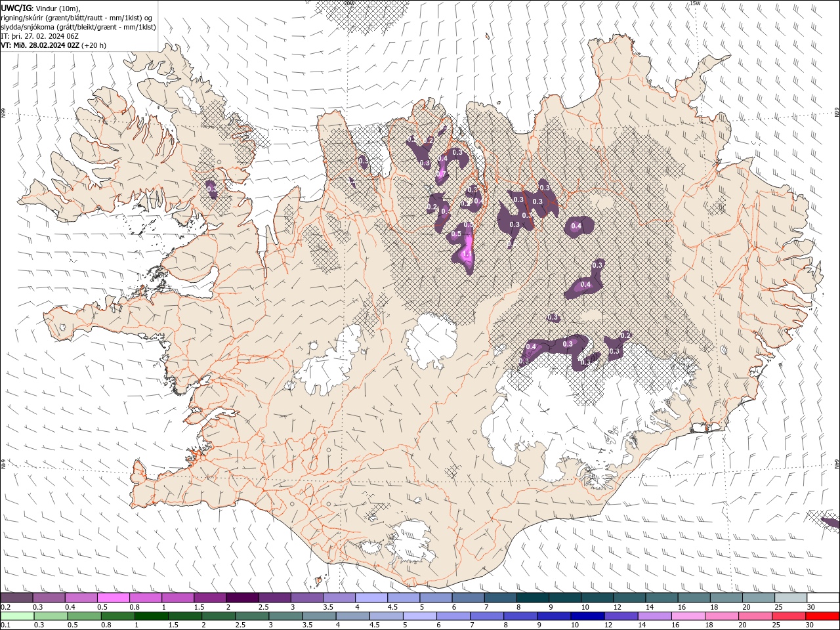
Task: Select the 20W longitude label
Action: pyautogui.click(x=349, y=3)
